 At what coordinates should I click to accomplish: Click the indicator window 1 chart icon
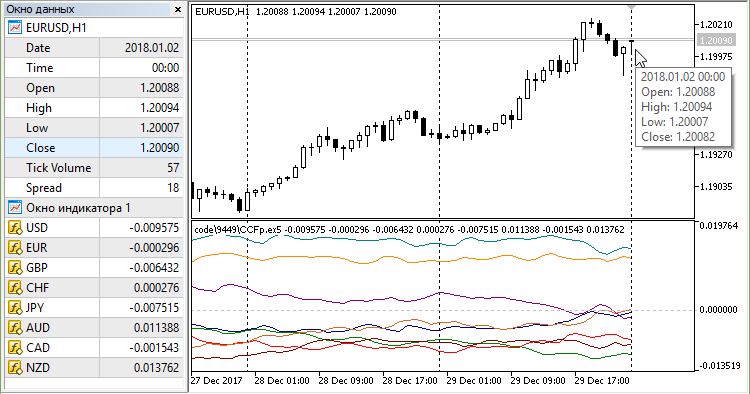pyautogui.click(x=15, y=208)
